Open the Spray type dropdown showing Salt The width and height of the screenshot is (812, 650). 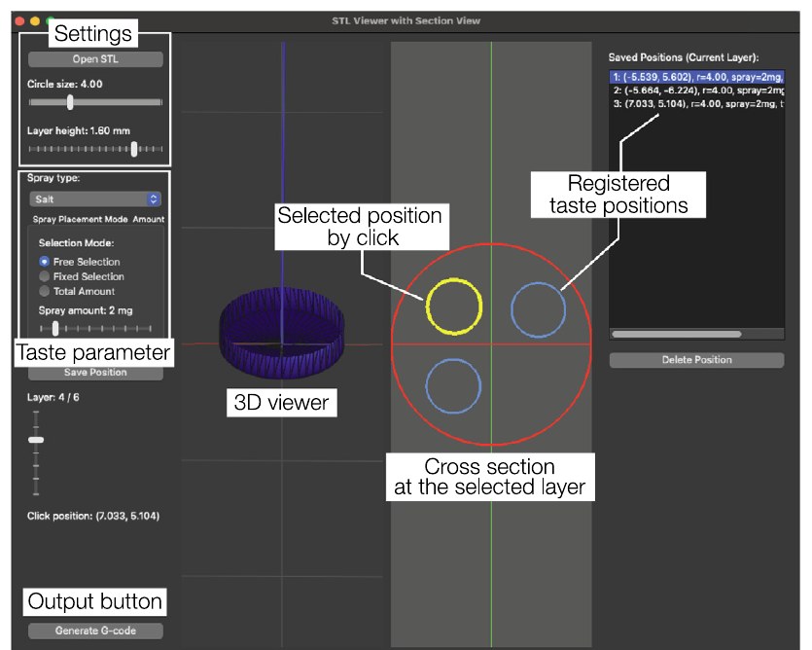click(x=95, y=199)
